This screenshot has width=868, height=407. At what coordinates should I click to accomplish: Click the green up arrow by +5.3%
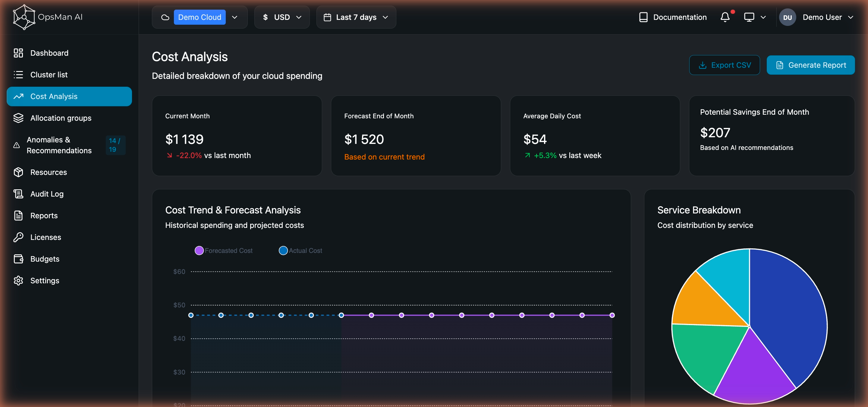point(527,155)
